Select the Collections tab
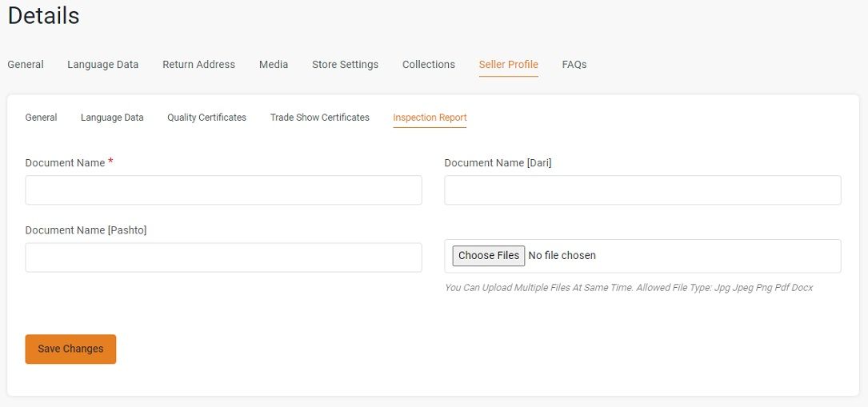Viewport: 868px width, 407px height. (429, 64)
